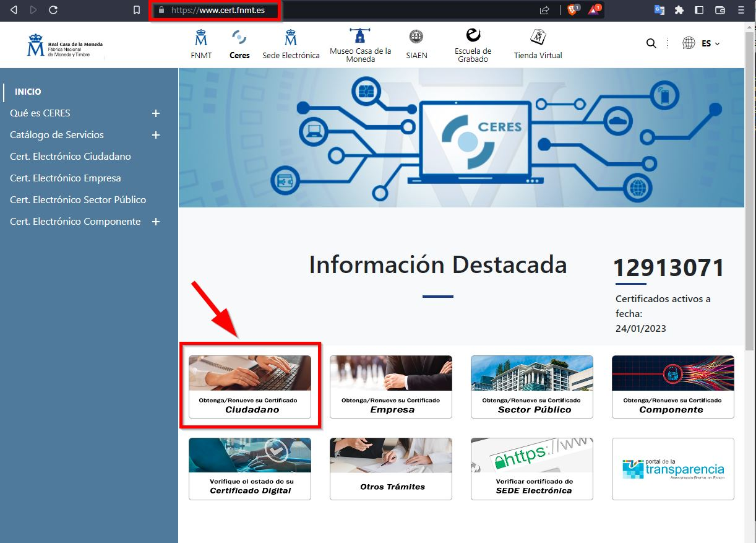Select the Ceres logo in the top navigation
This screenshot has width=756, height=543.
(x=239, y=43)
